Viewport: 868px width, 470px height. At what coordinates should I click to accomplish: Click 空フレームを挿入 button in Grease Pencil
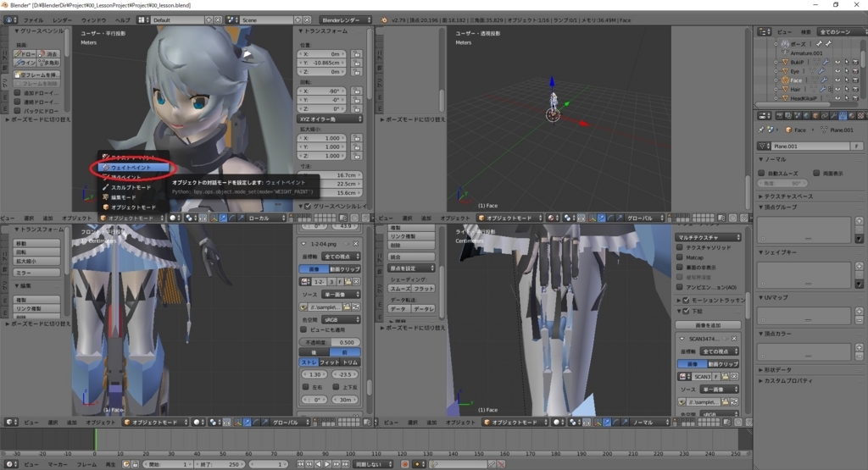coord(37,75)
